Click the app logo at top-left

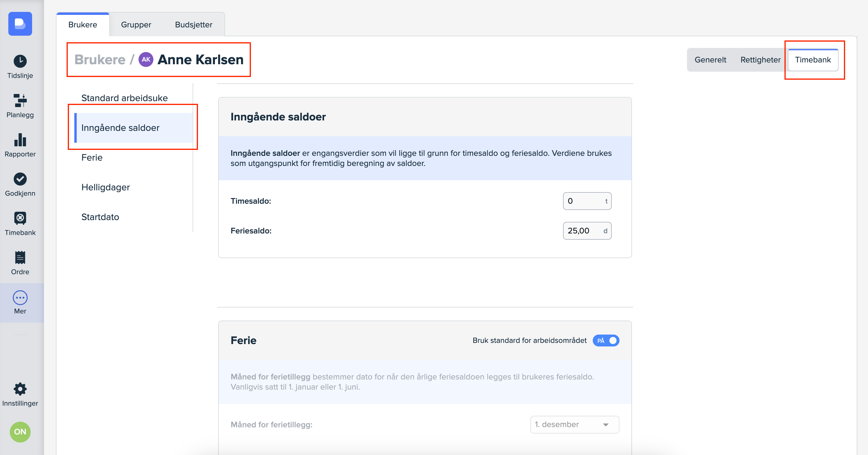(20, 23)
